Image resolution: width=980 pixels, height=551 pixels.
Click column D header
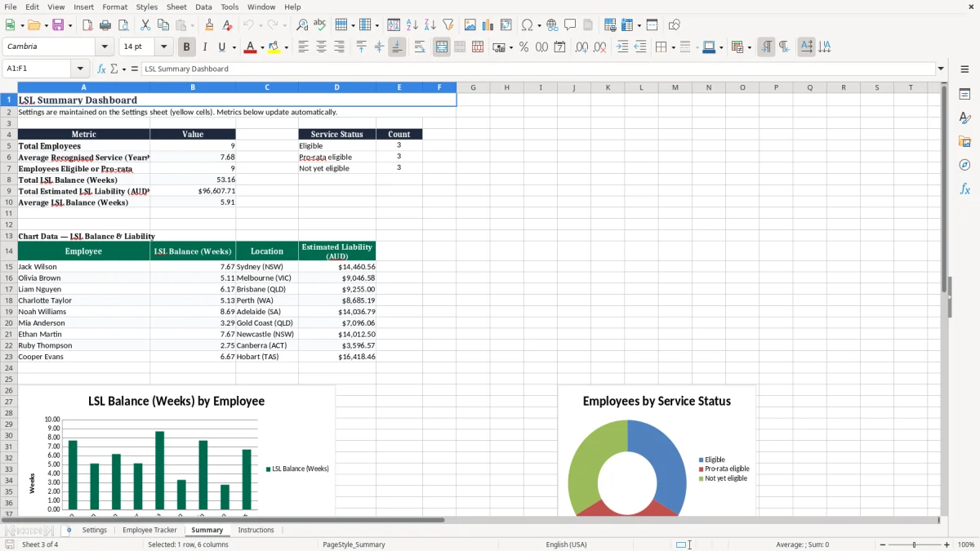pos(336,87)
